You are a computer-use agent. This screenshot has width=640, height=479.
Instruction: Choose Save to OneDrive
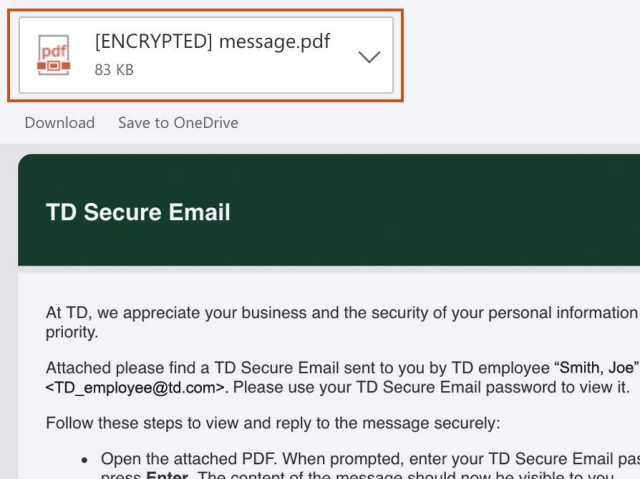tap(178, 123)
